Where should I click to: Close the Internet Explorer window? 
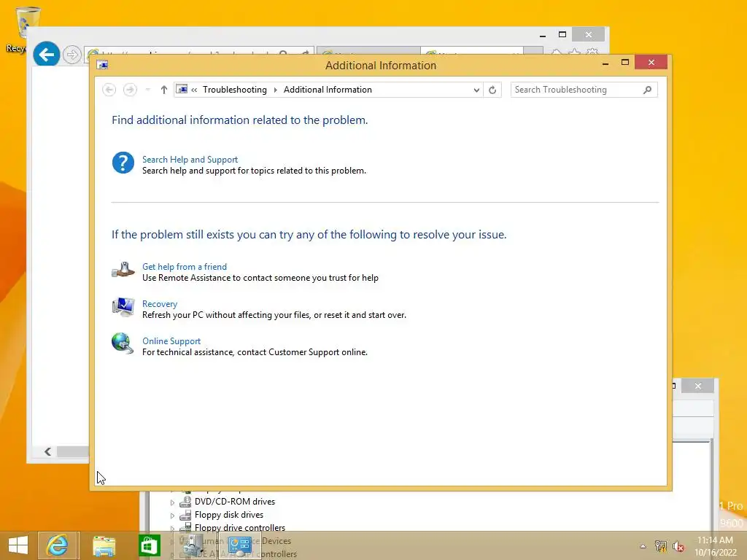(x=589, y=34)
